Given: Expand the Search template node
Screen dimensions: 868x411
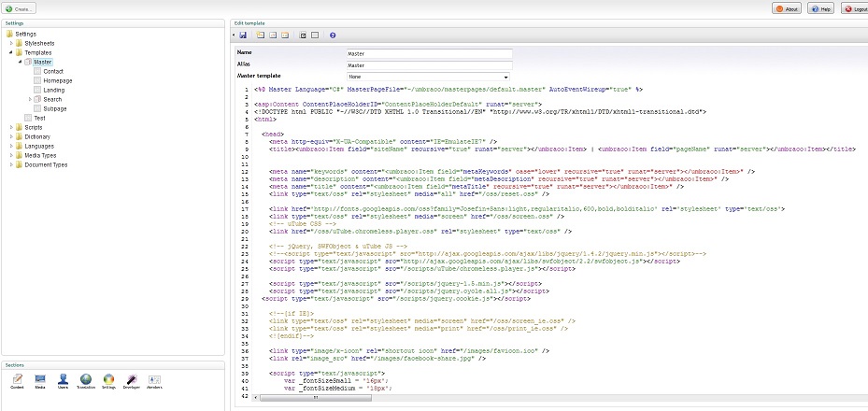Looking at the screenshot, I should coord(30,99).
